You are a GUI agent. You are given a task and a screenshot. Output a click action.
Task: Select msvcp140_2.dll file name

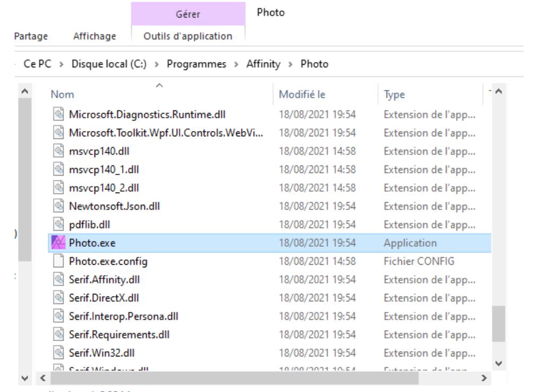104,188
